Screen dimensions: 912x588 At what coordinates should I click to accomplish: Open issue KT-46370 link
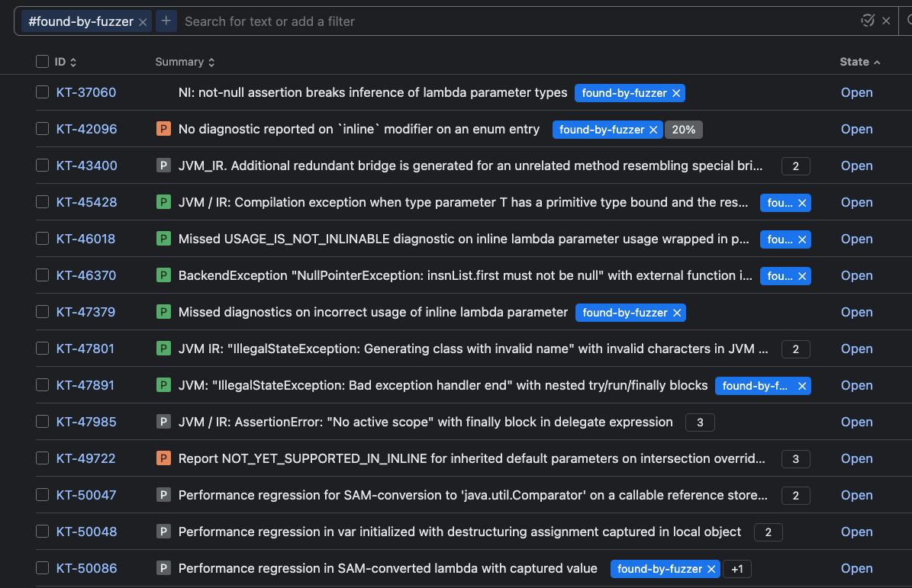pyautogui.click(x=86, y=275)
